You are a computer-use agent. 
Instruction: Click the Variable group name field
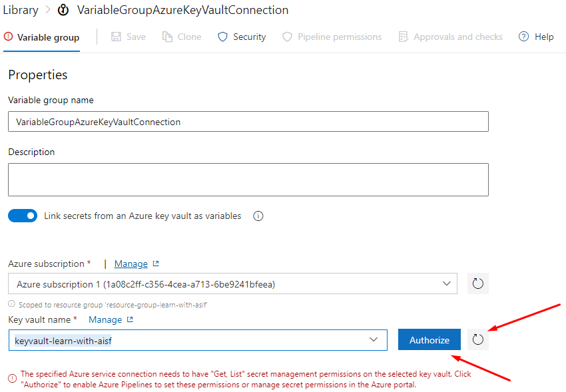click(x=248, y=122)
